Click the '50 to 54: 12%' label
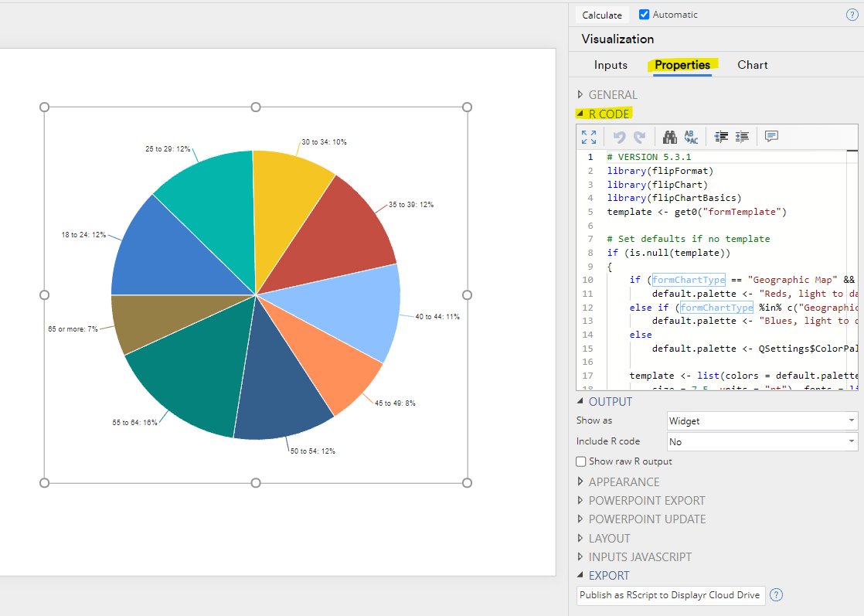Viewport: 864px width, 616px height. pos(312,451)
